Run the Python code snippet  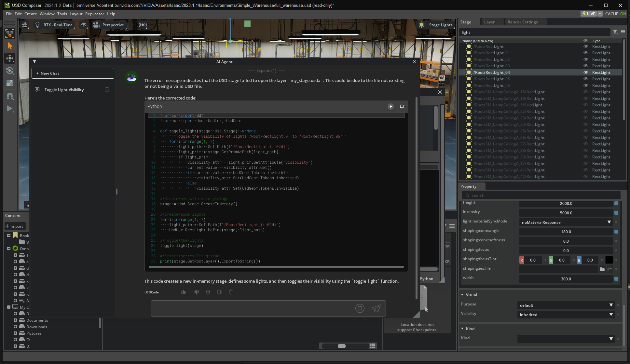391,106
